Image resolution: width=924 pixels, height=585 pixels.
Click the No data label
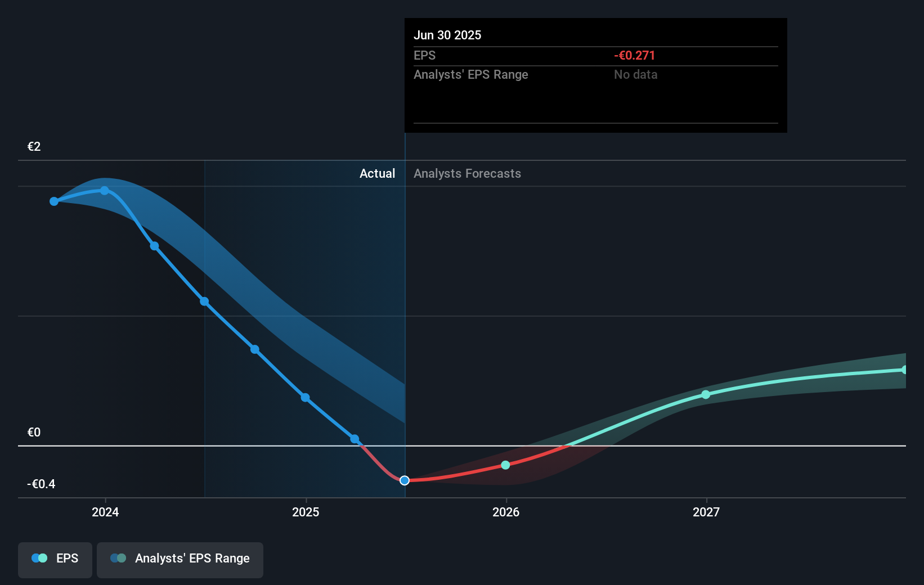635,74
